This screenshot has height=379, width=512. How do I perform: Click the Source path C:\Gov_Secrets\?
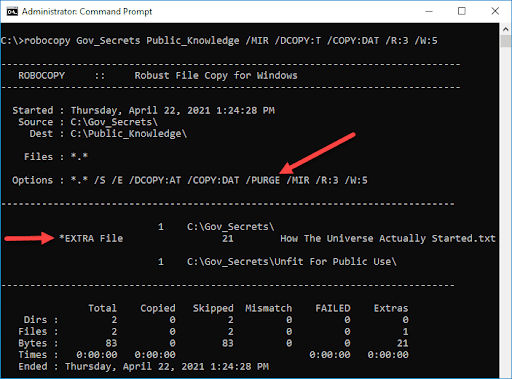tap(114, 122)
